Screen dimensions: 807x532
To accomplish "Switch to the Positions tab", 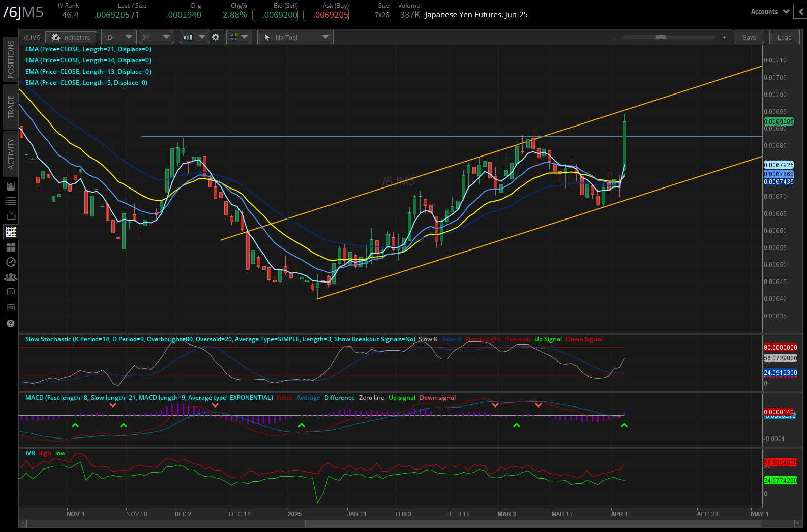I will [x=11, y=59].
